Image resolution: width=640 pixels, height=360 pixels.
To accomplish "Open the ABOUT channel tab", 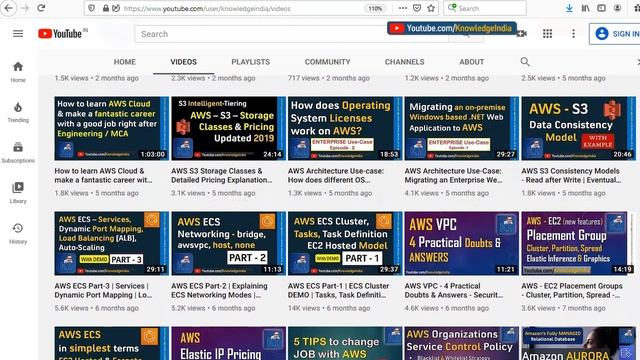I will 471,62.
